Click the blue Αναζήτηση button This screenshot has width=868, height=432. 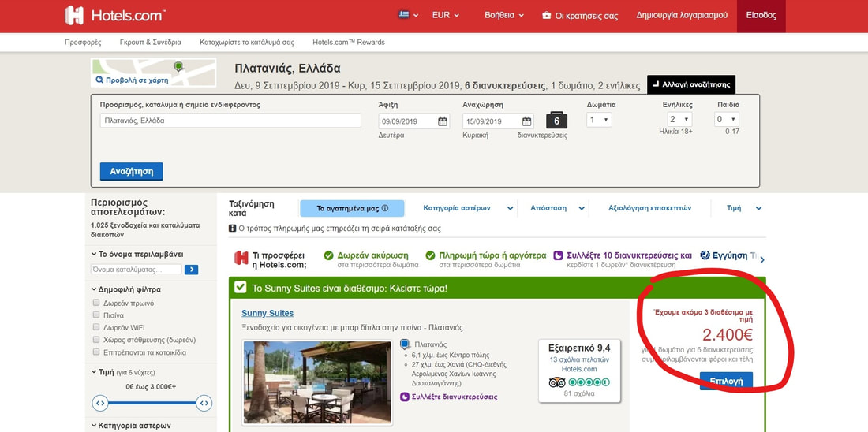point(131,172)
